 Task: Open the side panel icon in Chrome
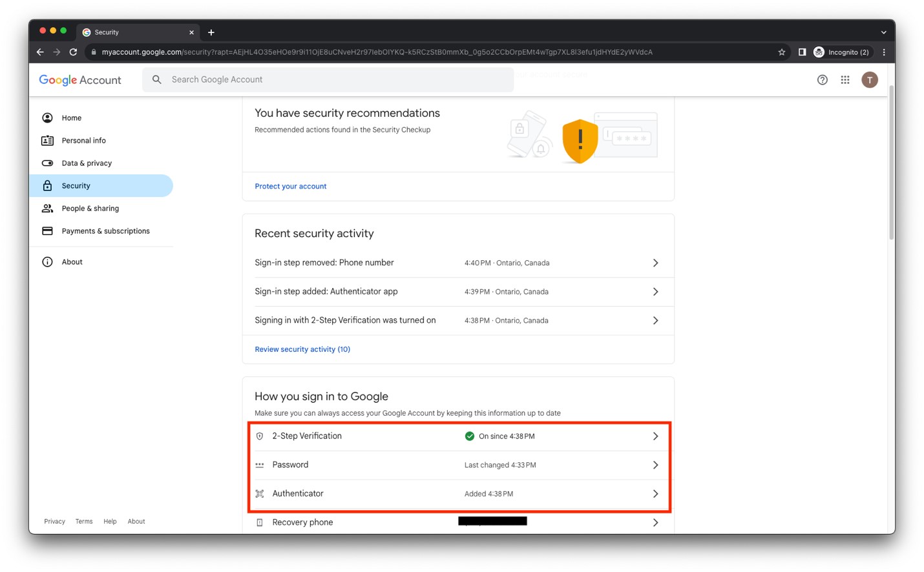(x=802, y=52)
